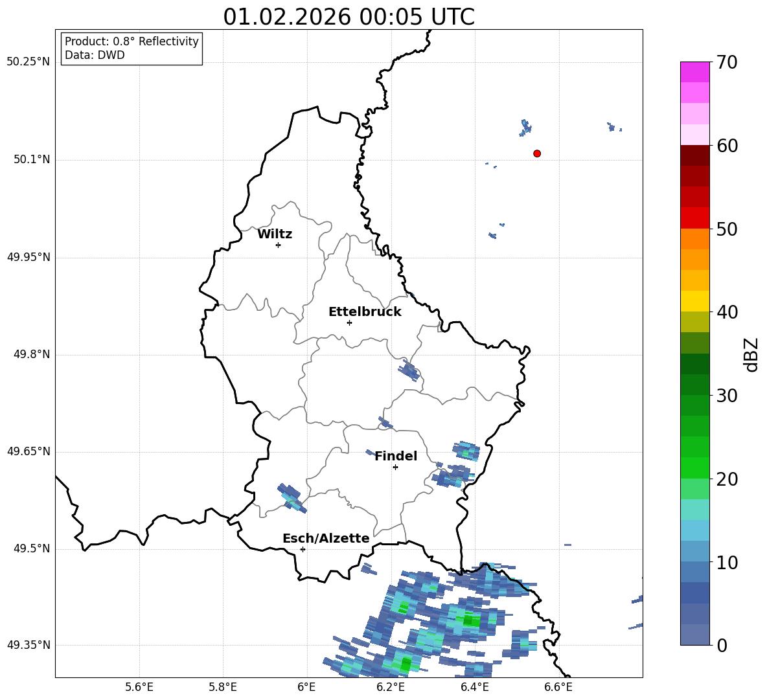Click the 6.2°E longitude label
Viewport: 767px width, 700px height.
pyautogui.click(x=391, y=687)
